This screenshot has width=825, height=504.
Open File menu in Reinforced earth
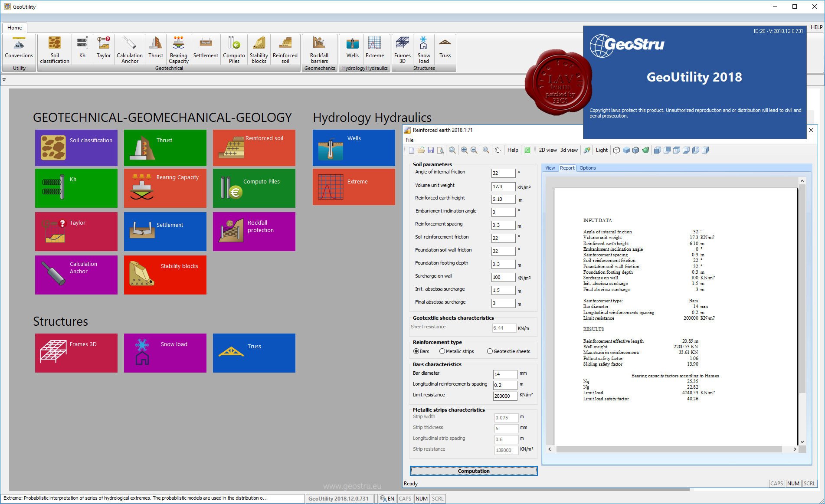click(x=409, y=140)
